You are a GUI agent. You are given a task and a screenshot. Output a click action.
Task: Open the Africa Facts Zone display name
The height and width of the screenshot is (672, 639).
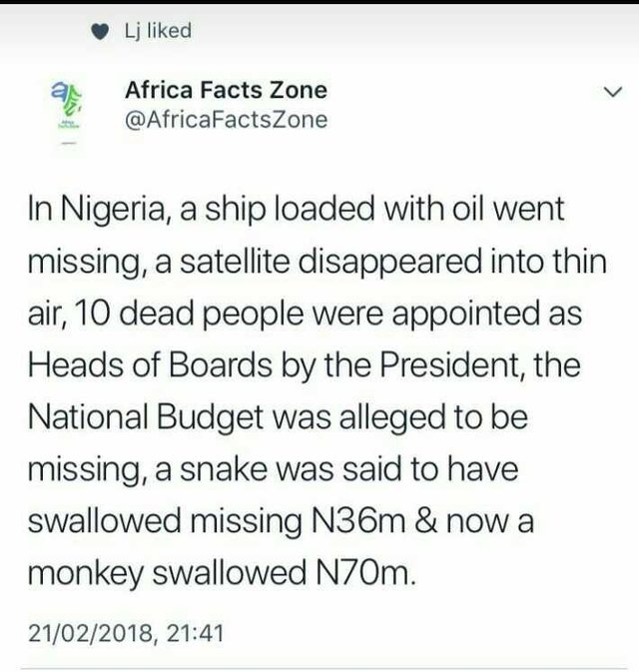pos(226,90)
